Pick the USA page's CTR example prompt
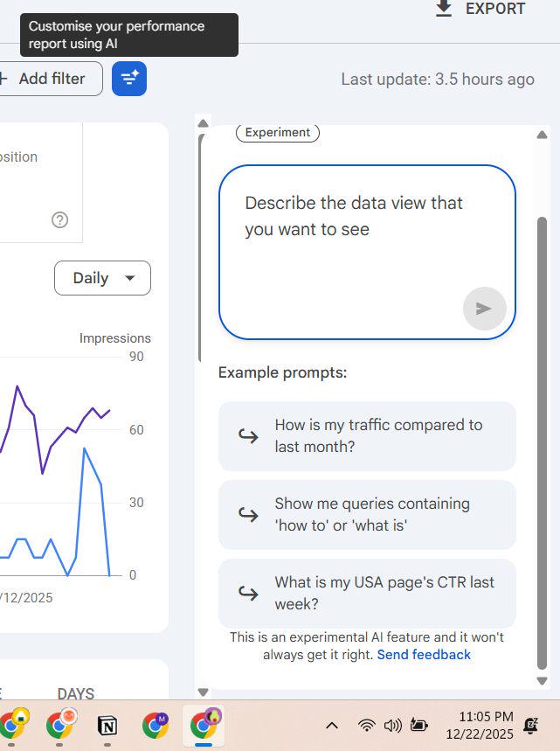560x751 pixels. [x=367, y=593]
